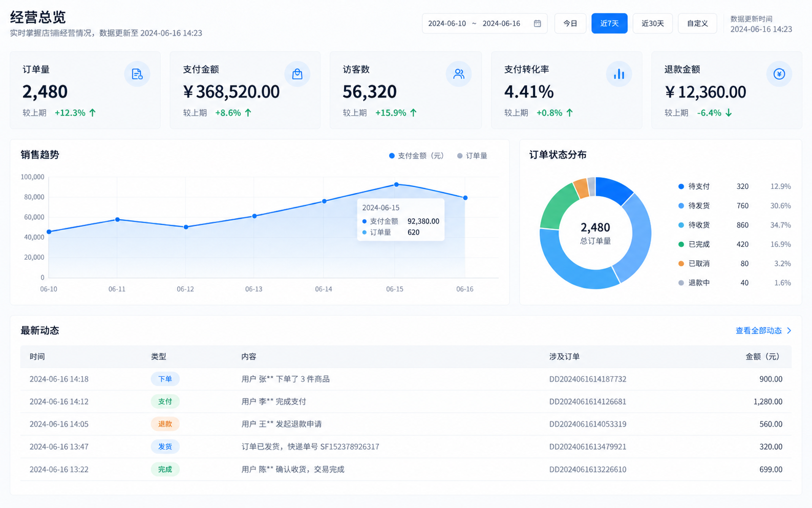
Task: Click the 退款 type tag
Action: pyautogui.click(x=165, y=425)
